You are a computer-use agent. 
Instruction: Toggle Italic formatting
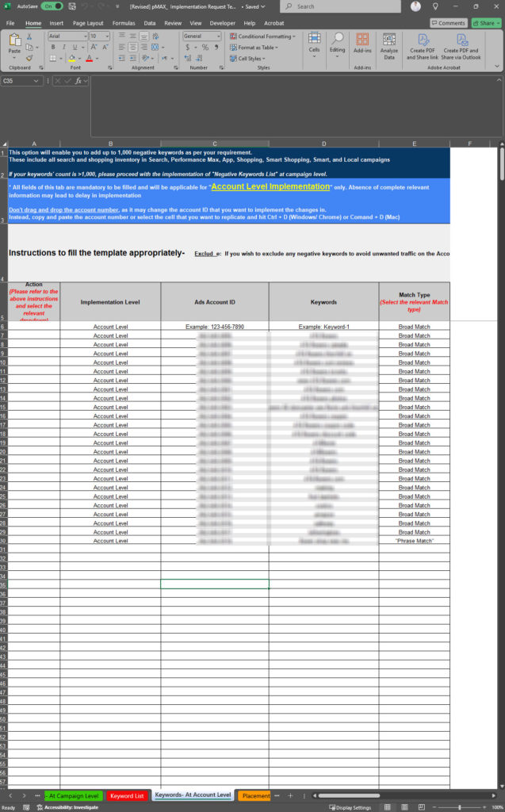point(63,47)
